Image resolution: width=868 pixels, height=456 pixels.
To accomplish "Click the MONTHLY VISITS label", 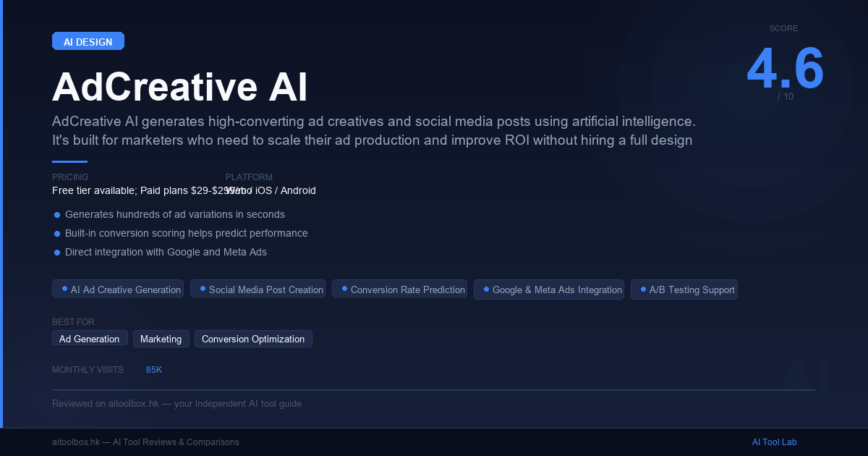I will tap(88, 370).
